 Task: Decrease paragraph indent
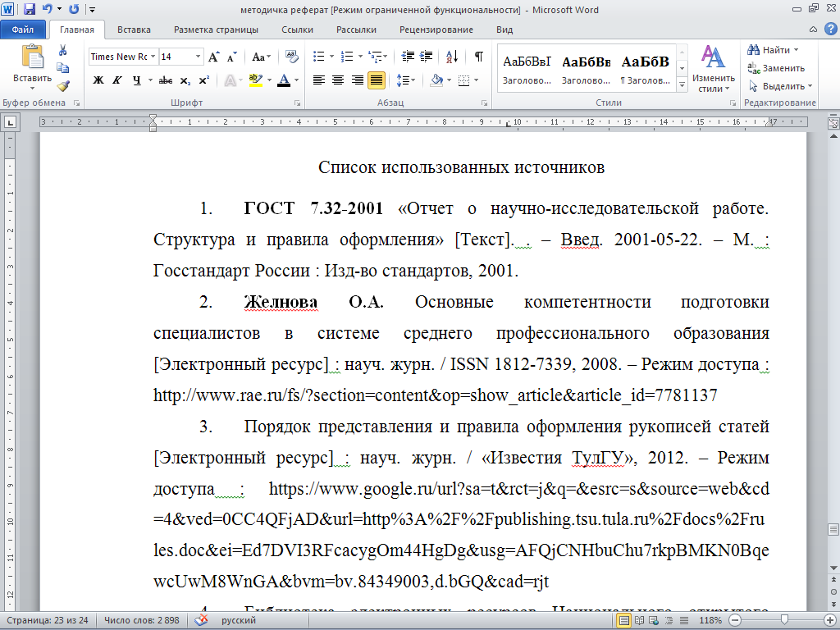[x=408, y=57]
